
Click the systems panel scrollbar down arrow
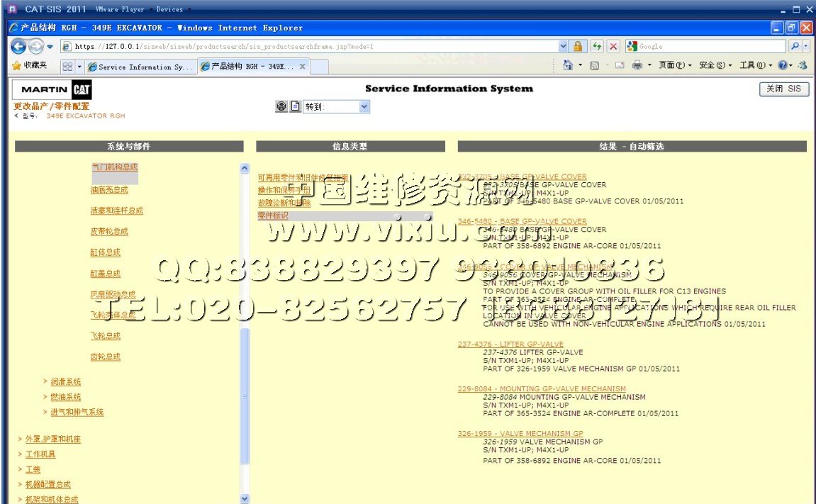click(245, 498)
